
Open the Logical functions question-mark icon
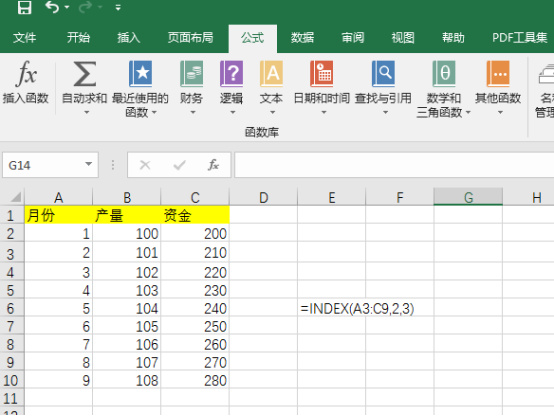(231, 74)
